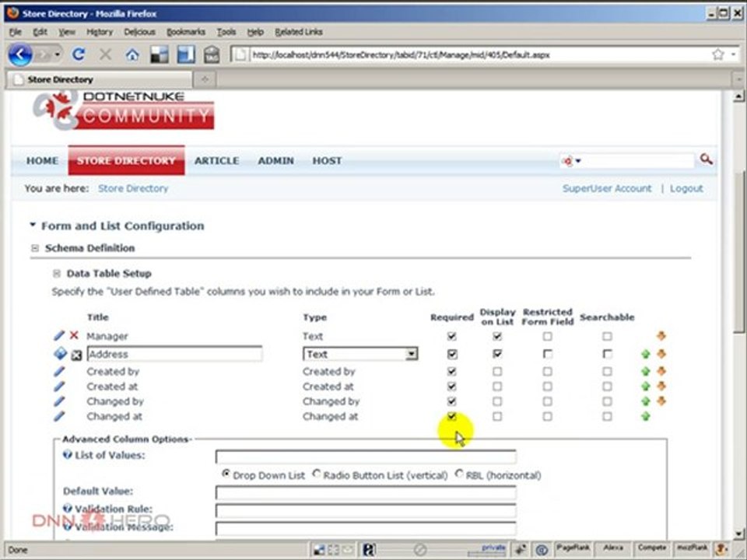Screen dimensions: 747x560
Task: Go to the browser Home icon
Action: (x=132, y=54)
